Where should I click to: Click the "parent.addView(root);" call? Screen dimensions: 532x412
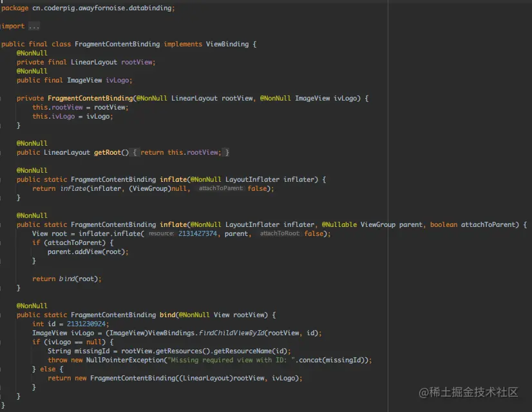[x=88, y=251]
